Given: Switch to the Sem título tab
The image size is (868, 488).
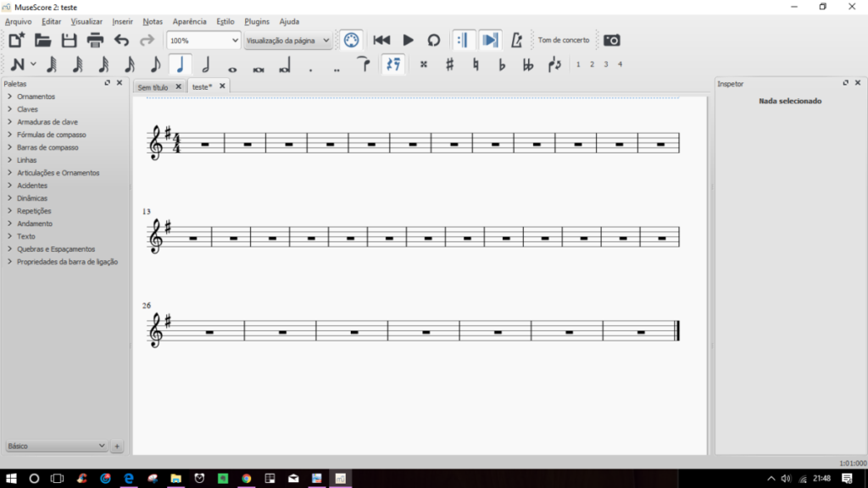Looking at the screenshot, I should coord(153,86).
